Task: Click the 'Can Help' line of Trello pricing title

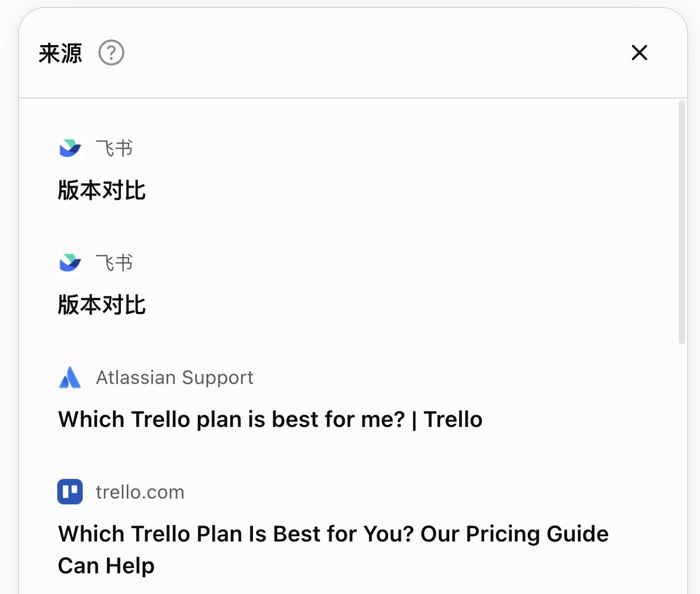Action: [x=106, y=566]
